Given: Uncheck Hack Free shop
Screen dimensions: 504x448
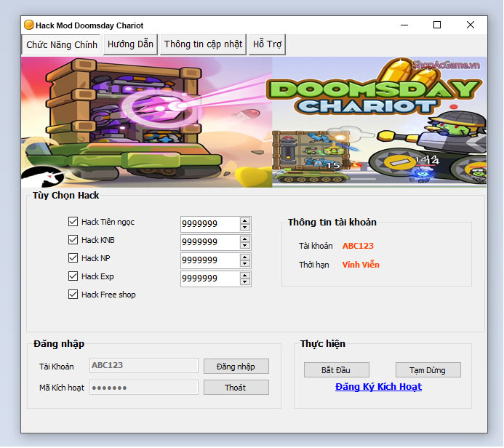Looking at the screenshot, I should pos(73,295).
